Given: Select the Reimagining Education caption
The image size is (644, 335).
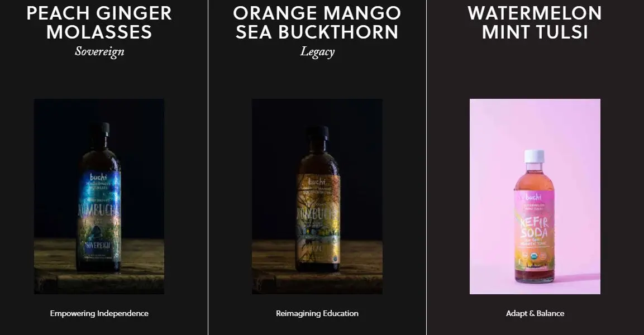Looking at the screenshot, I should [x=317, y=313].
